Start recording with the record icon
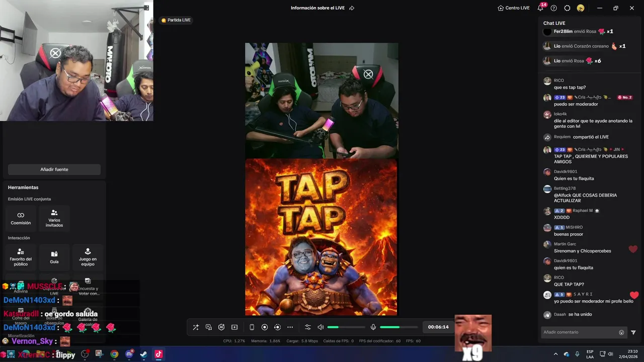 click(x=265, y=327)
